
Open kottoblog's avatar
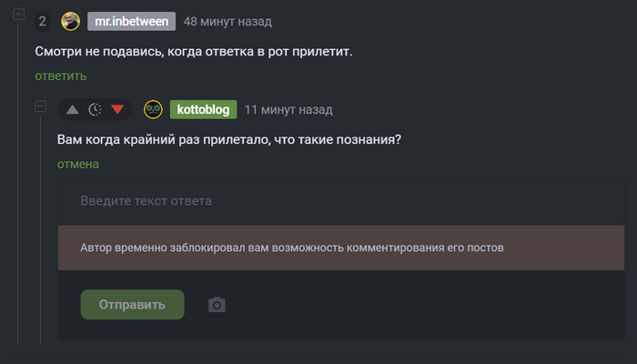pos(154,109)
